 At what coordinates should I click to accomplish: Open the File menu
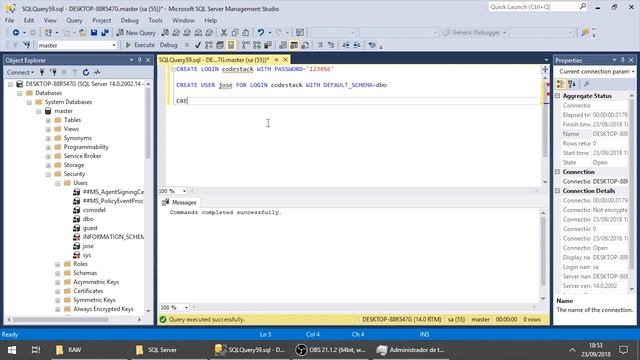[x=9, y=20]
